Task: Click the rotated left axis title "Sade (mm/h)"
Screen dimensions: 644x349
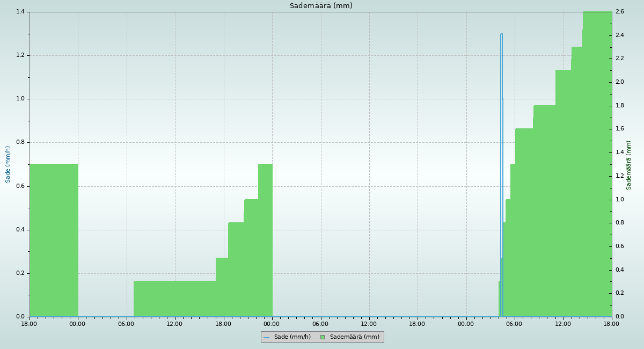Action: [x=8, y=164]
